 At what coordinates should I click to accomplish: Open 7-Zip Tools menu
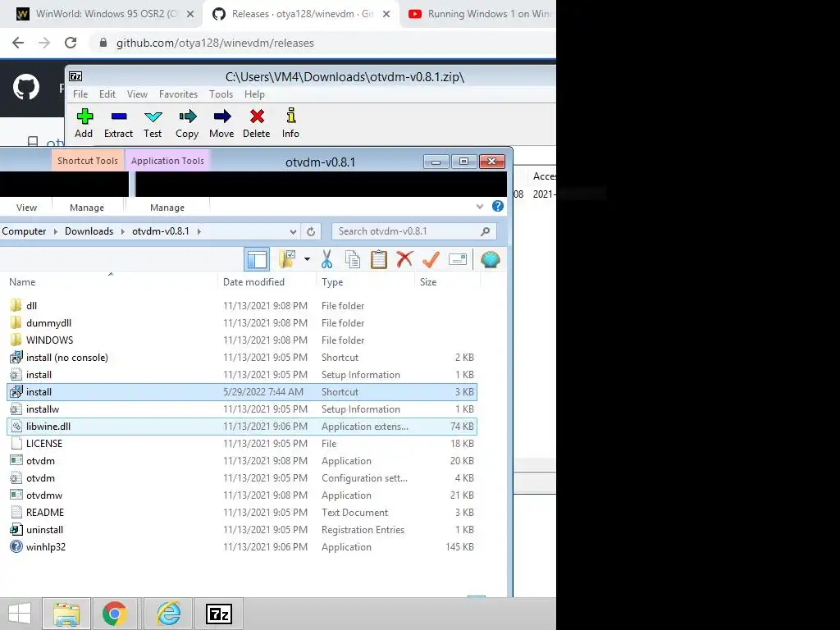[221, 94]
